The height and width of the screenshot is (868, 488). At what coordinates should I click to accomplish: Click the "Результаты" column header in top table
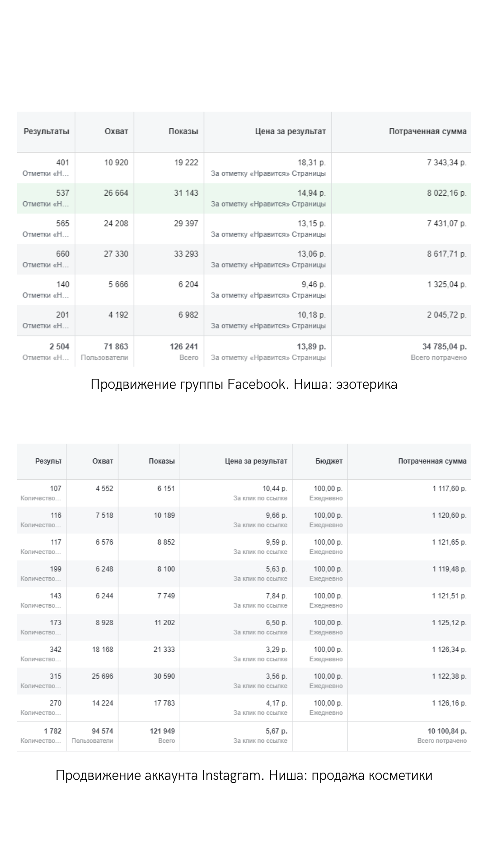click(46, 132)
